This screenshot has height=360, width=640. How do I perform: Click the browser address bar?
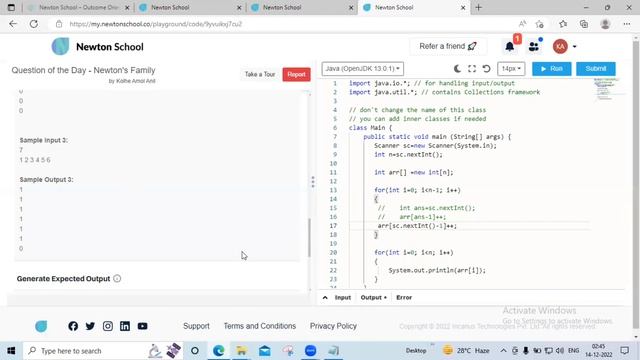tap(286, 24)
